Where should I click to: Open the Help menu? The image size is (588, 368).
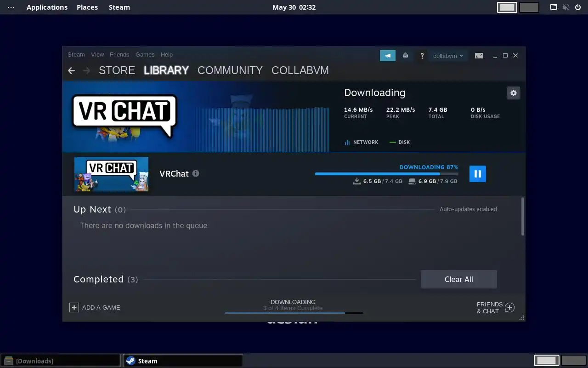[167, 55]
